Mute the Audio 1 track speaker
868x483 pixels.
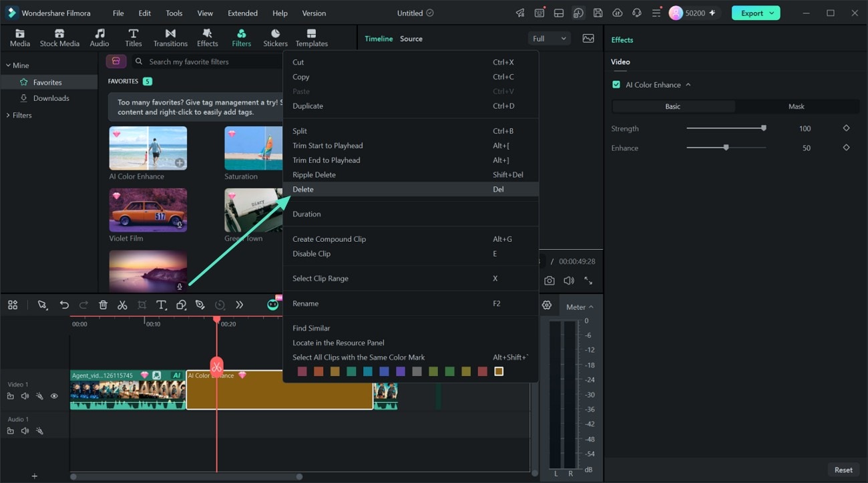click(x=25, y=431)
